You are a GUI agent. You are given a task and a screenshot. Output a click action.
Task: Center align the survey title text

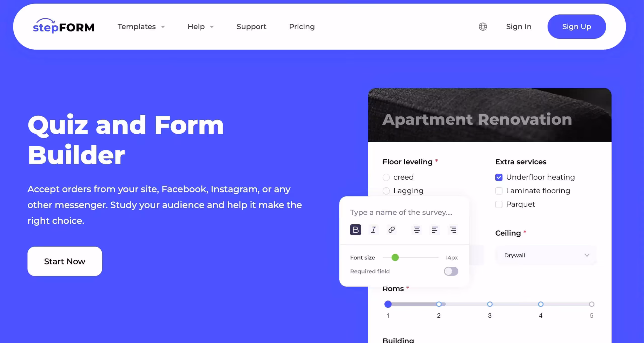[416, 229]
